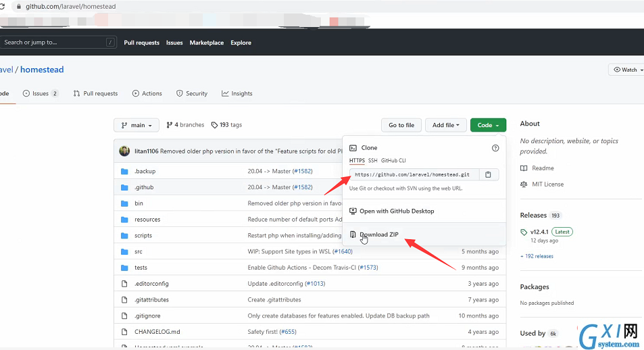Viewport: 644px width, 350px height.
Task: Click the CHANGELOG.md file icon
Action: point(124,332)
